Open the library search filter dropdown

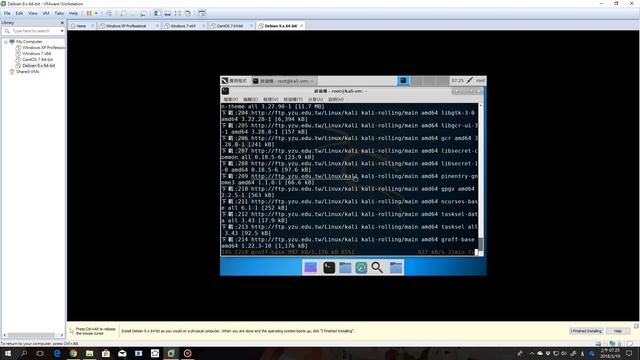click(62, 31)
